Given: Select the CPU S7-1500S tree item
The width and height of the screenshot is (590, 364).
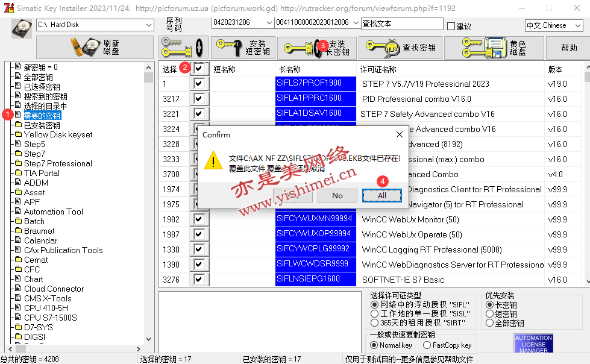Looking at the screenshot, I should pos(51,318).
